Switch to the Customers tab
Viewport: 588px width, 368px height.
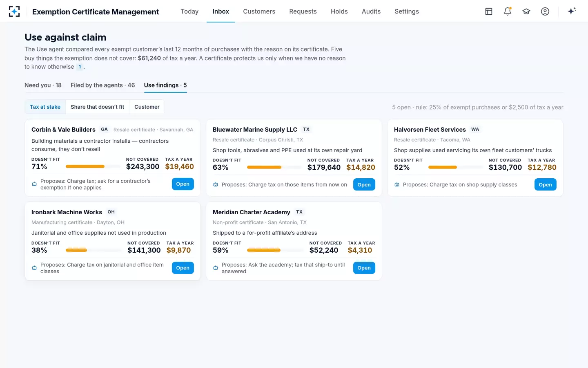(259, 11)
